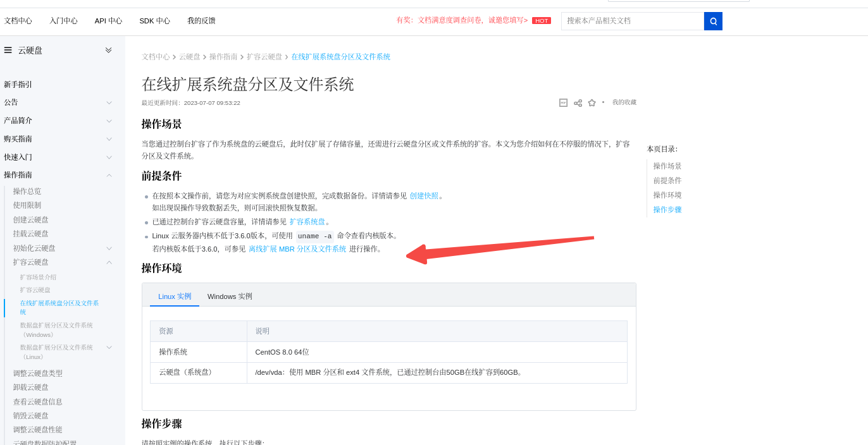Select 在线扩展系统盘分区及文件系统 in sidebar

[59, 308]
